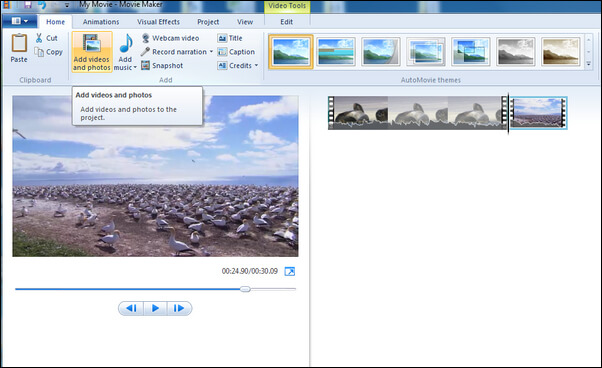The height and width of the screenshot is (368, 602).
Task: Click the black playhead marker in the storyboard
Action: (x=509, y=113)
